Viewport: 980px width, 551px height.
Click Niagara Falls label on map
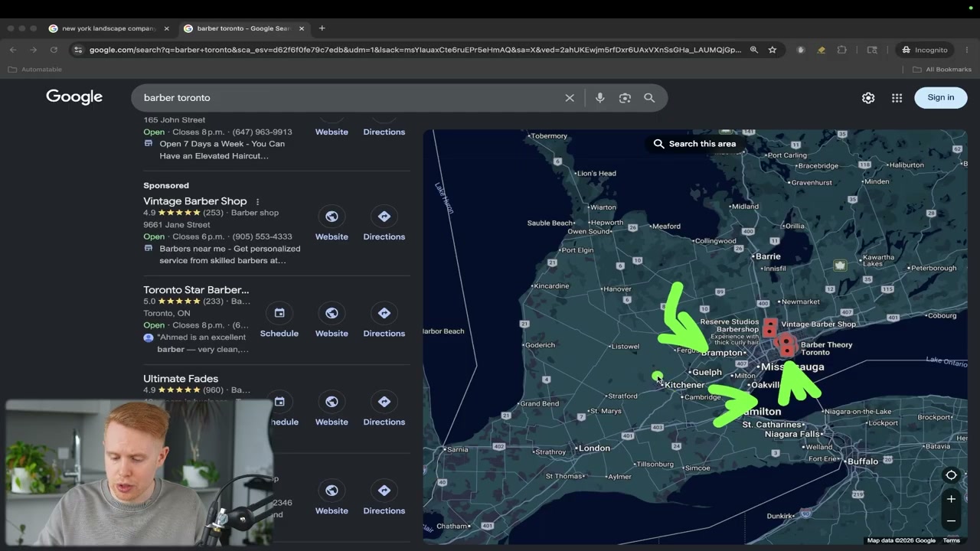pos(792,434)
